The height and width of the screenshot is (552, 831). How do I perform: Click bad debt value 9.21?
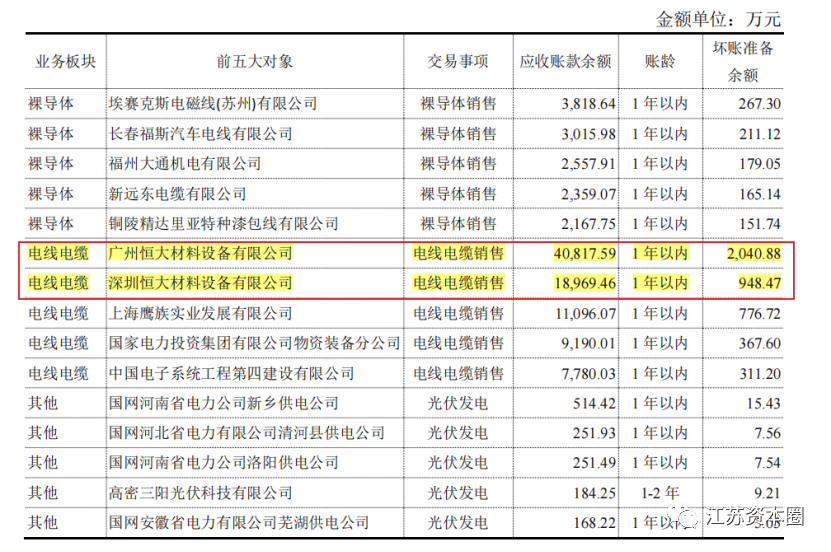(767, 494)
